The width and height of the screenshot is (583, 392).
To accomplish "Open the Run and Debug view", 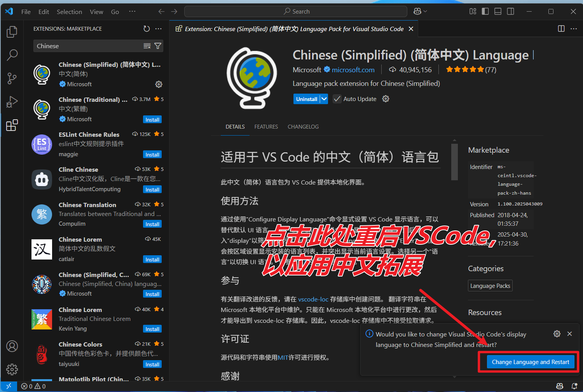I will point(12,102).
